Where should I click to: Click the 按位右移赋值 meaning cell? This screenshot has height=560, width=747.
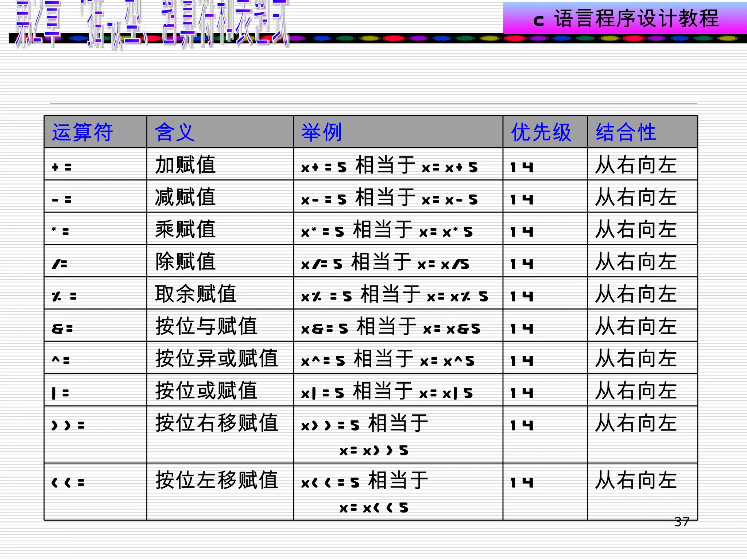pyautogui.click(x=220, y=435)
